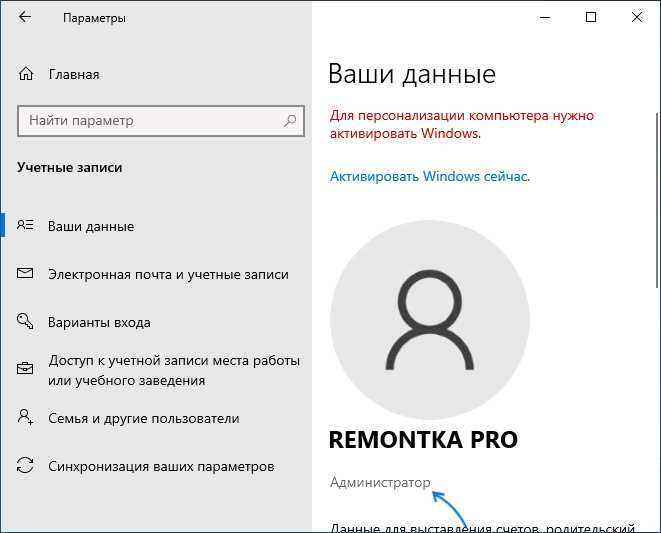Open Синхронизация ваших параметров
Viewport: 661px width, 533px height.
pyautogui.click(x=156, y=466)
